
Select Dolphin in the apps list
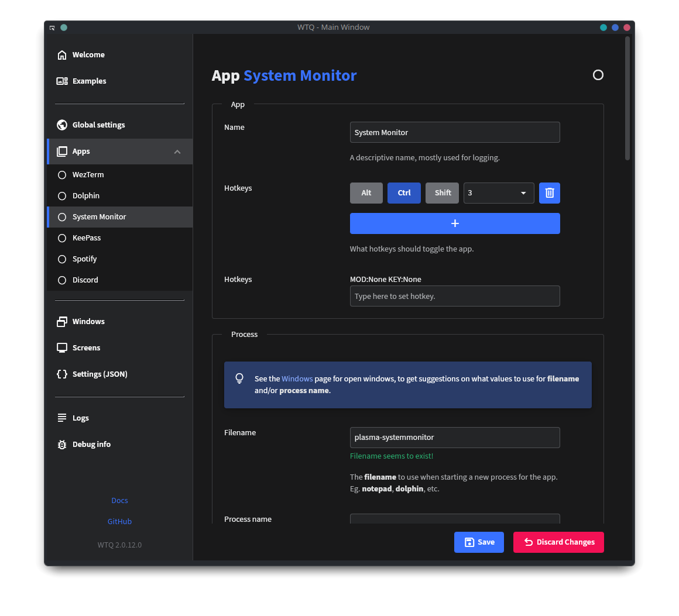[120, 195]
